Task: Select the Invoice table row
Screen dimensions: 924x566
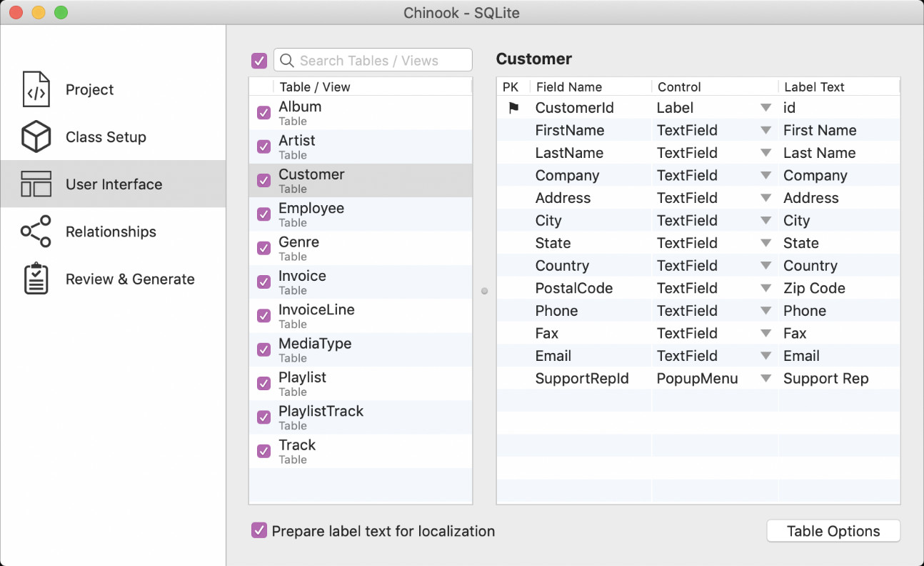Action: (361, 282)
